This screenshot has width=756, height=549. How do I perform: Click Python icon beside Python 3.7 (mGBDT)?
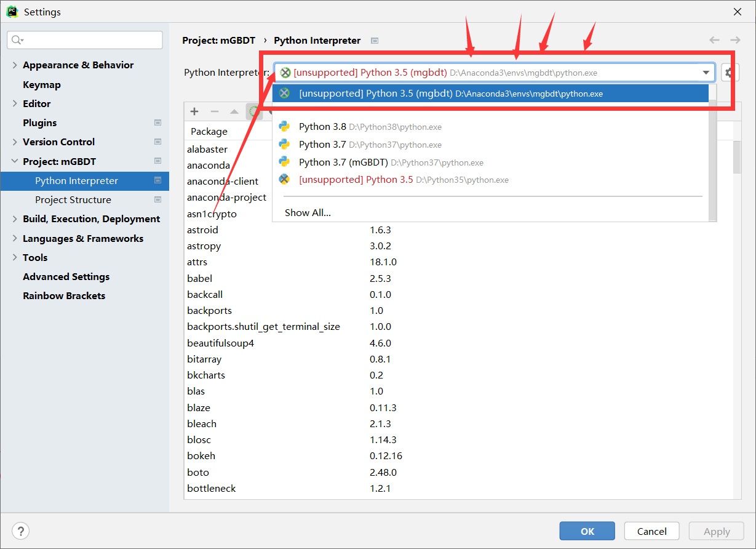click(x=284, y=162)
